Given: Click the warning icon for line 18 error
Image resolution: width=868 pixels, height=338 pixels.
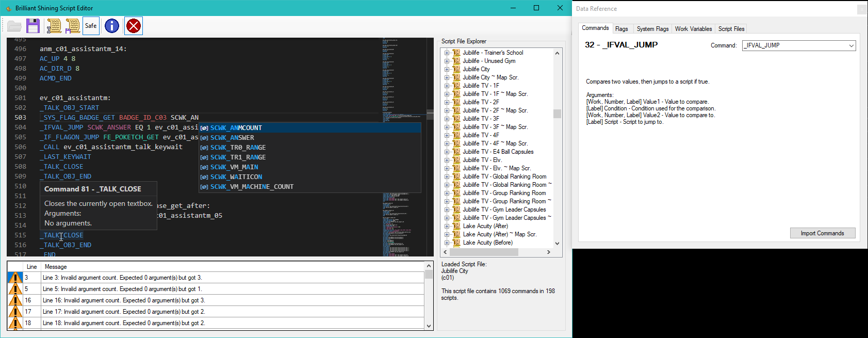Looking at the screenshot, I should point(15,323).
